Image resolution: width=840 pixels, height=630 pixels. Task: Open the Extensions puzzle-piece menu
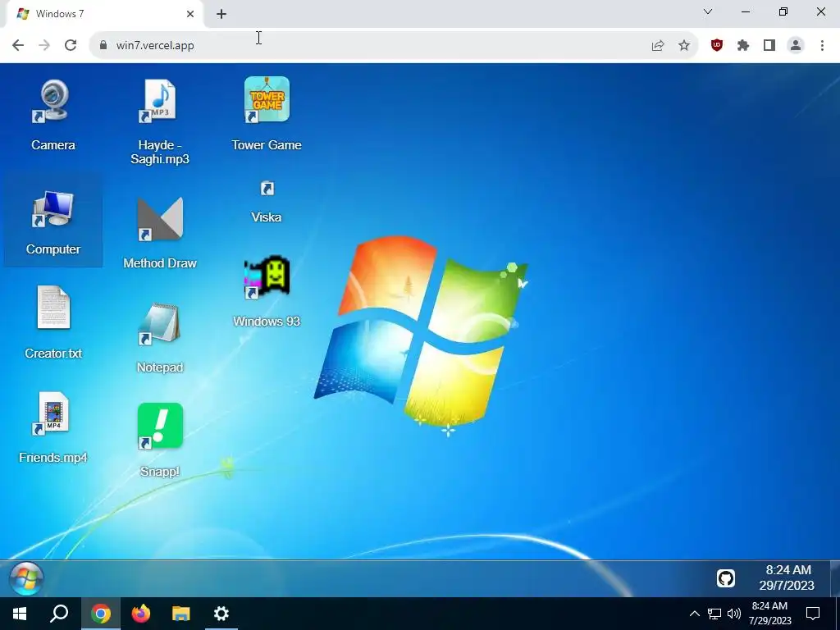pyautogui.click(x=743, y=46)
